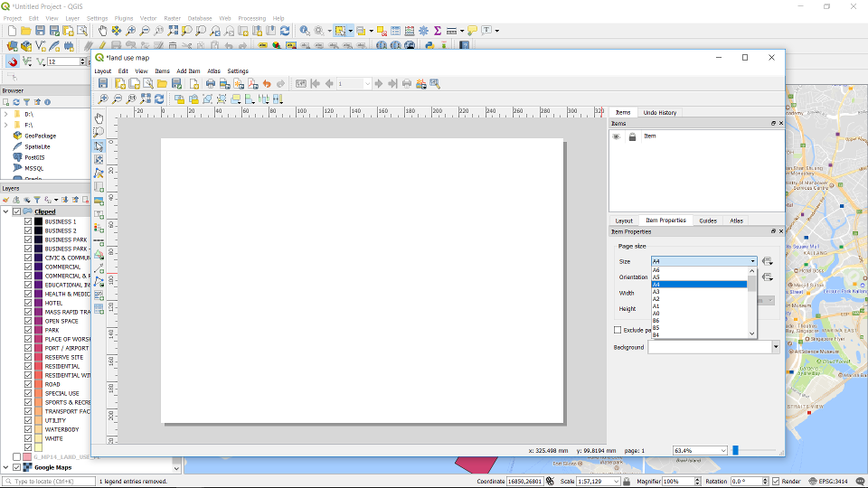The width and height of the screenshot is (868, 488).
Task: Open the Add Item menu
Action: click(188, 70)
